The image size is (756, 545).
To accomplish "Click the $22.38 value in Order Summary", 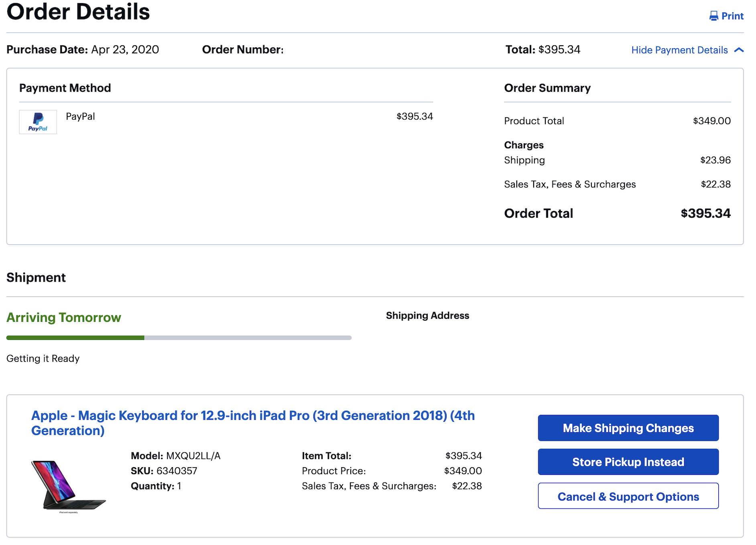I will coord(716,184).
